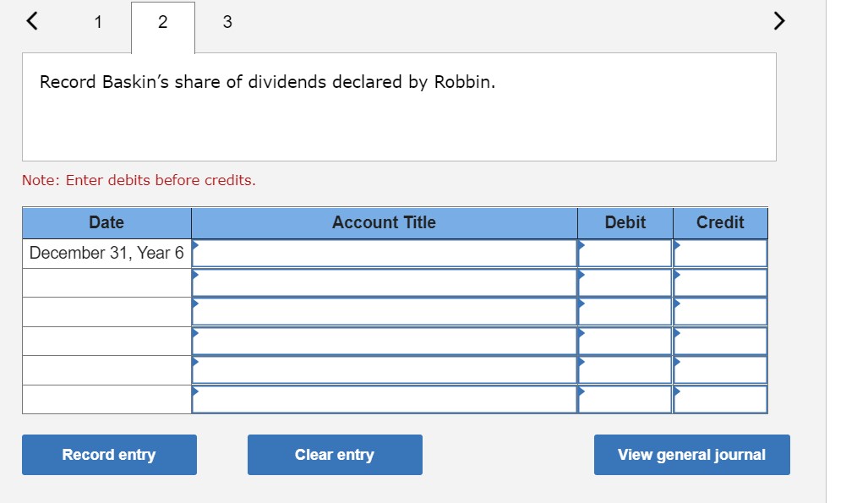Open Account Title dropdown in sixth row

pos(385,399)
